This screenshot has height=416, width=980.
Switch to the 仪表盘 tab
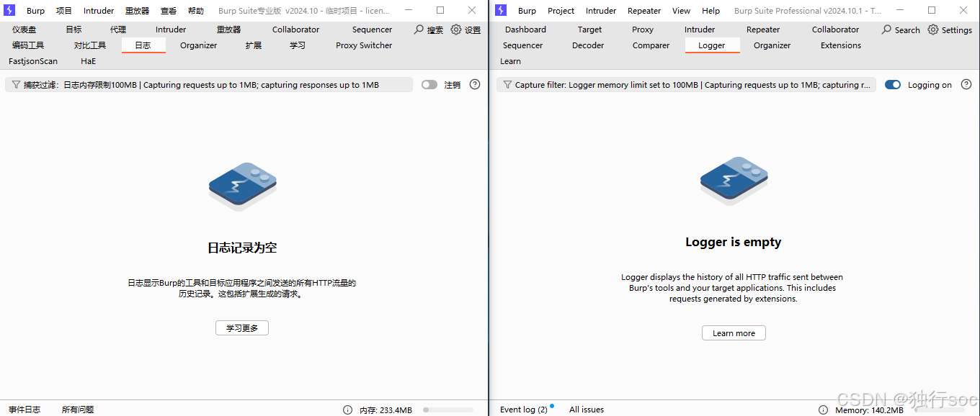[x=24, y=30]
